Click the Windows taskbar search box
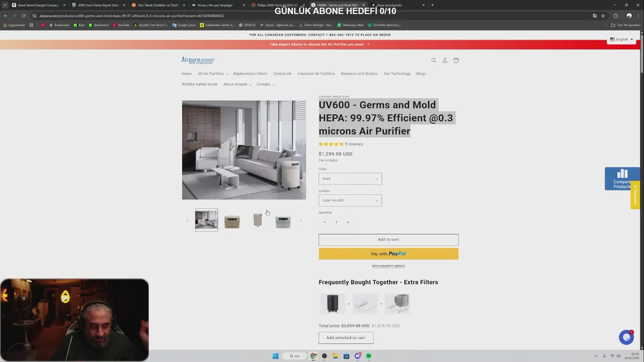 [x=295, y=356]
